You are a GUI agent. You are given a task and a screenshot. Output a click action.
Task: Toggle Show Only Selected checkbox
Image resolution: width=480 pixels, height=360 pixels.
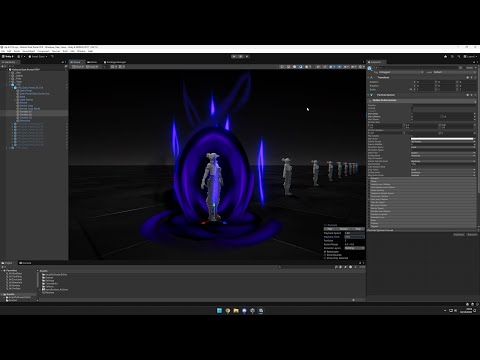click(x=325, y=258)
